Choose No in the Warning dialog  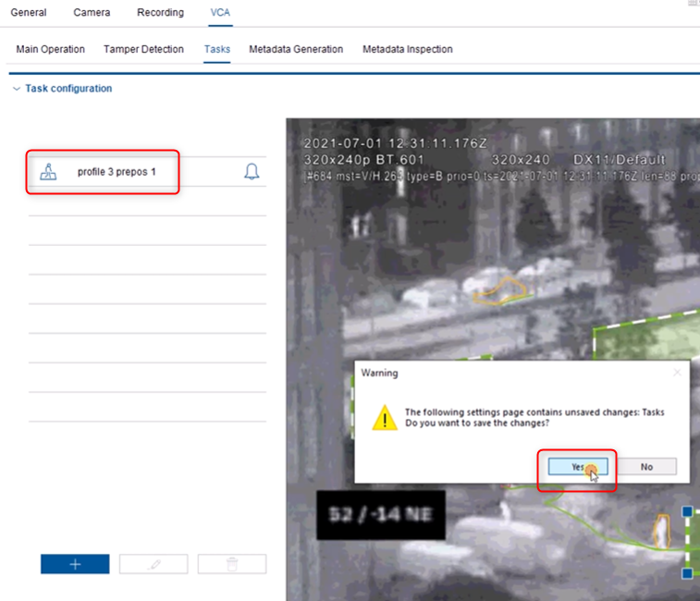point(646,467)
